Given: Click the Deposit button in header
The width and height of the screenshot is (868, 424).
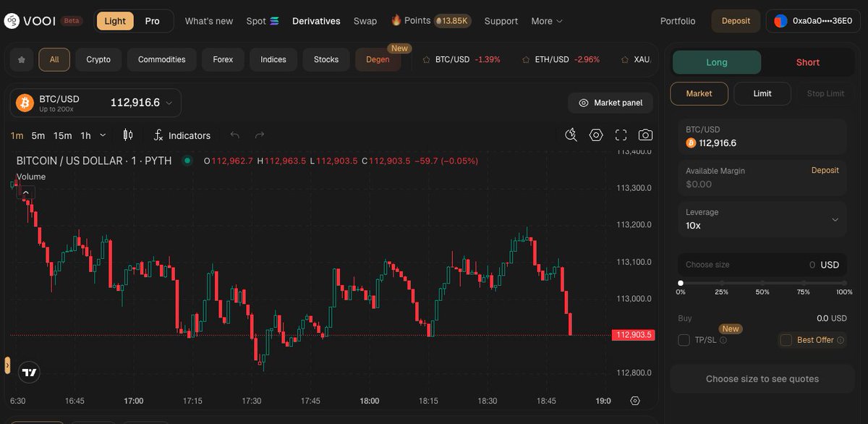Looking at the screenshot, I should (736, 21).
